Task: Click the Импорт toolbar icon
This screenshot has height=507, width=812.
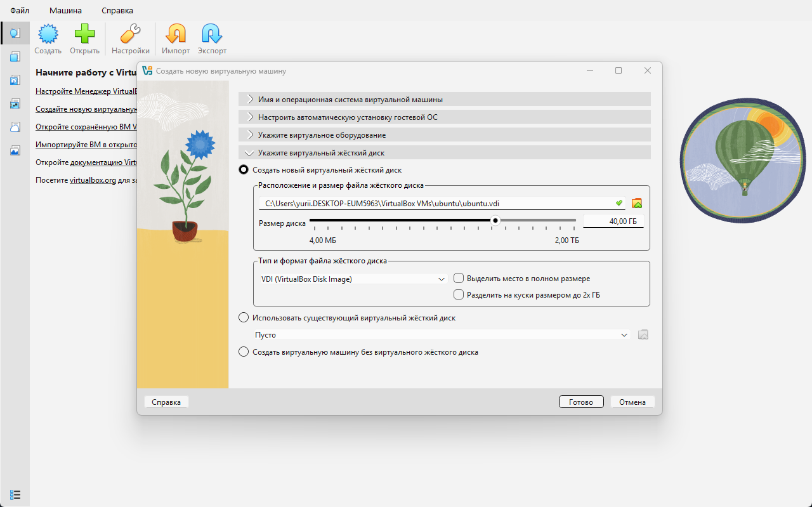Action: (176, 34)
